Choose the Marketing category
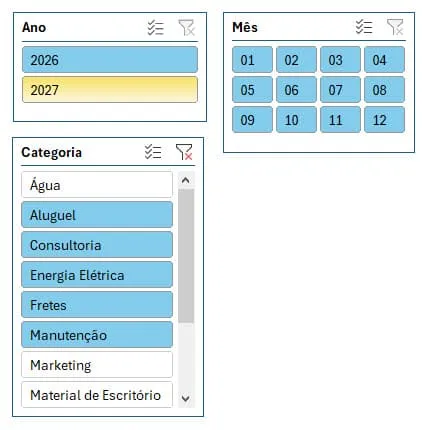422x430 pixels. 97,365
